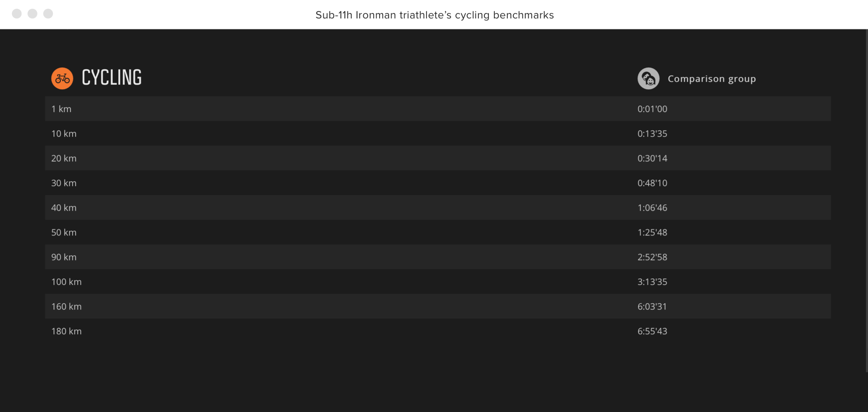Viewport: 868px width, 412px height.
Task: Click the window title text
Action: click(434, 15)
